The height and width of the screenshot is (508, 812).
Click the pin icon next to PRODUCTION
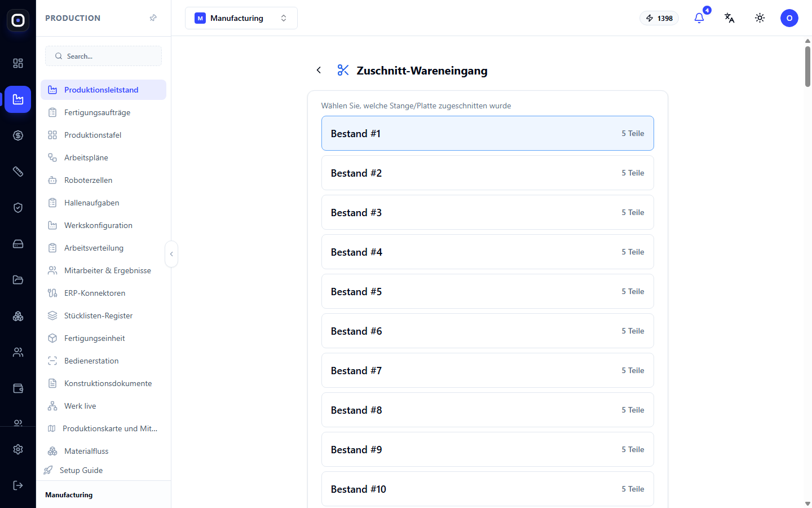[x=153, y=18]
